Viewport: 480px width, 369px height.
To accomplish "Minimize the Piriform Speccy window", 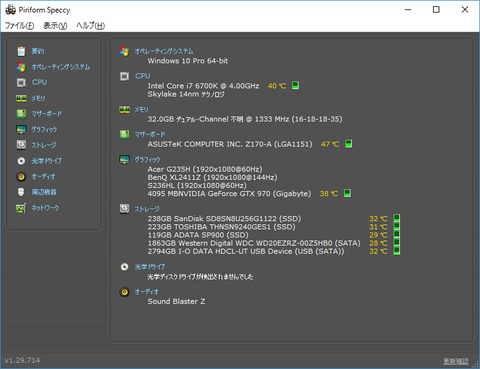I will pos(408,10).
